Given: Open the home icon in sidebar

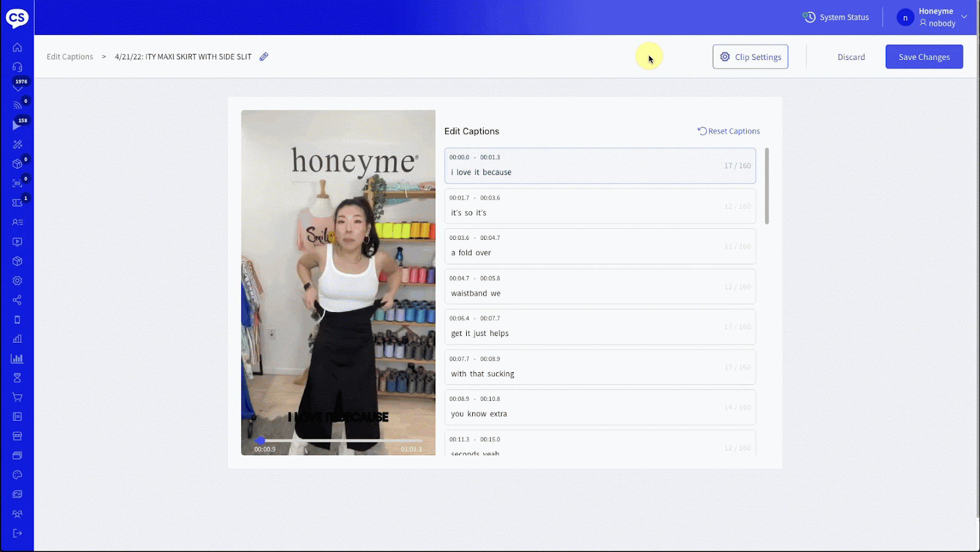Looking at the screenshot, I should tap(17, 47).
